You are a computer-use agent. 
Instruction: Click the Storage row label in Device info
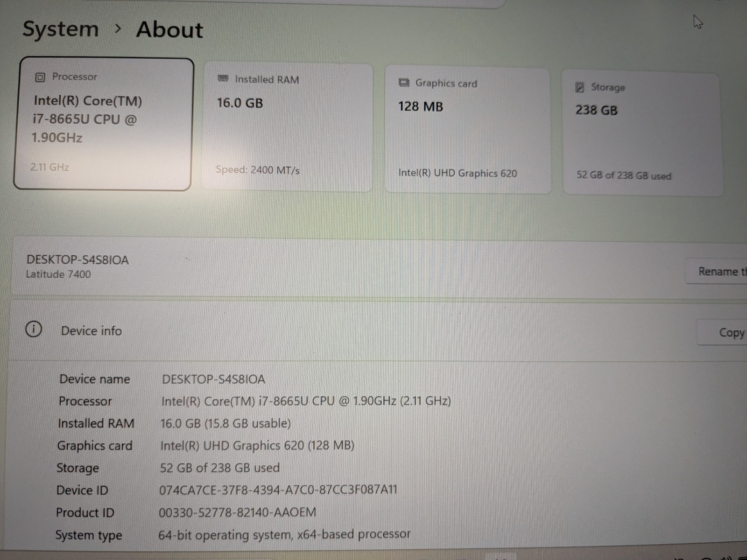pyautogui.click(x=78, y=468)
